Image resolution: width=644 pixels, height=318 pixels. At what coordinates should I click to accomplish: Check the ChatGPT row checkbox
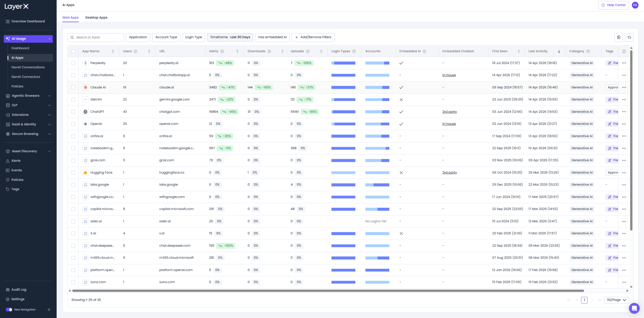point(73,112)
